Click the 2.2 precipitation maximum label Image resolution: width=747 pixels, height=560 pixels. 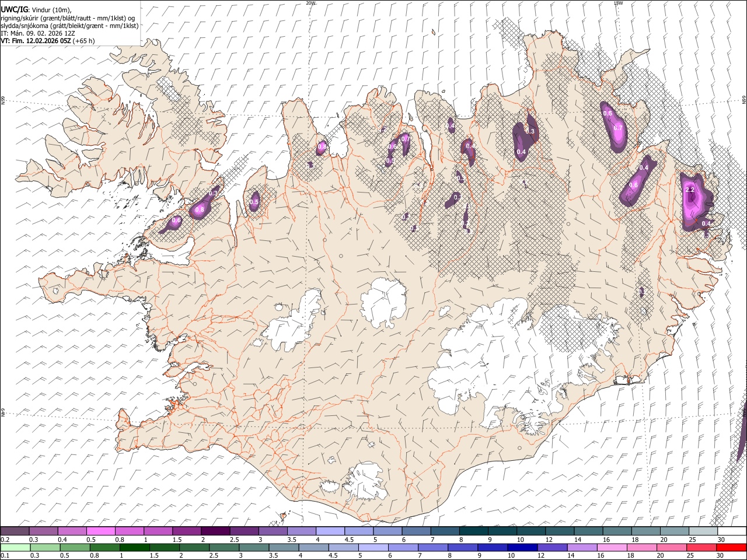(x=690, y=190)
